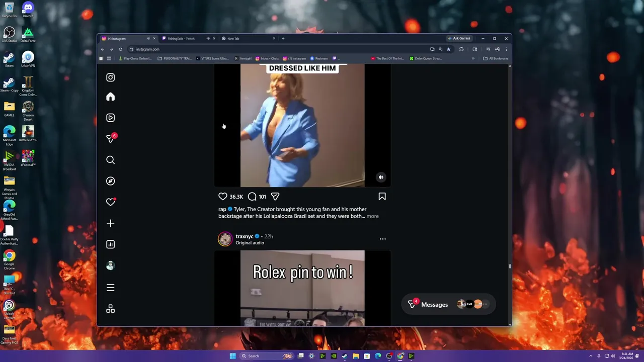Viewport: 644px width, 362px height.
Task: Open profile avatar in sidebar
Action: click(x=110, y=265)
